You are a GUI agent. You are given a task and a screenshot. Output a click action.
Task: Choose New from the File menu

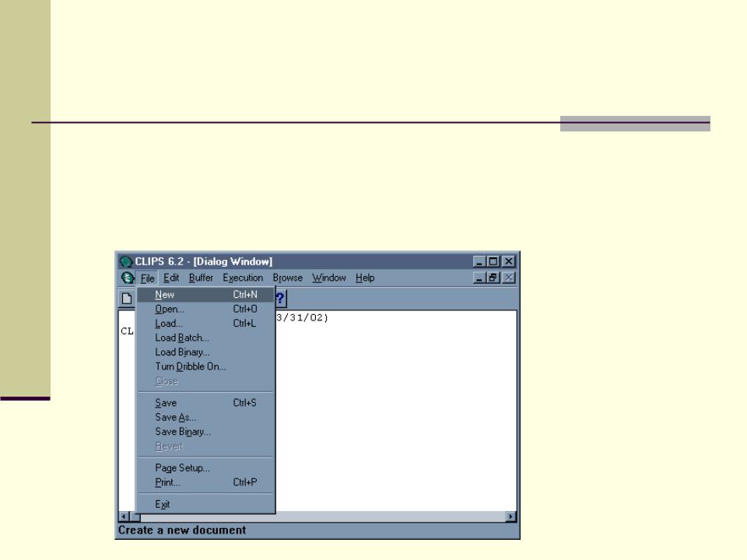(x=205, y=295)
